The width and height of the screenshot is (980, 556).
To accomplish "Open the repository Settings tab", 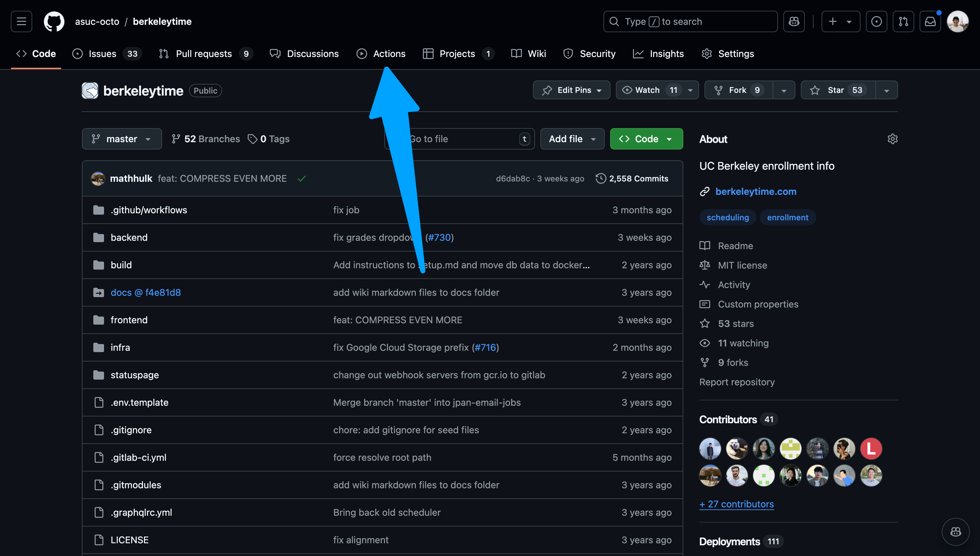I will click(728, 54).
